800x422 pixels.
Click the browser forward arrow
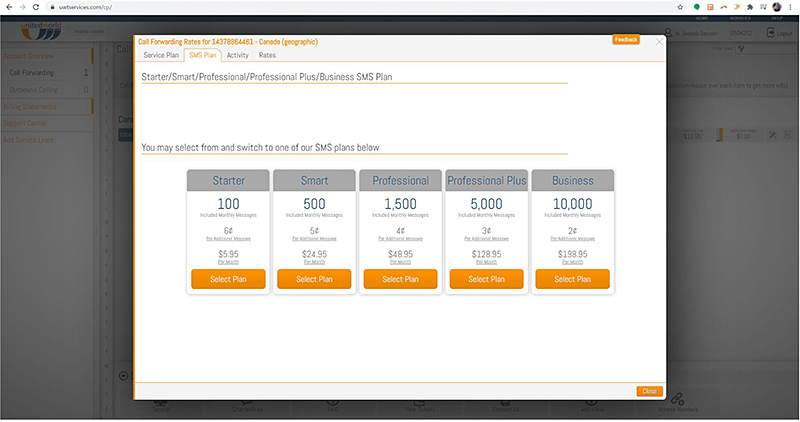(22, 7)
